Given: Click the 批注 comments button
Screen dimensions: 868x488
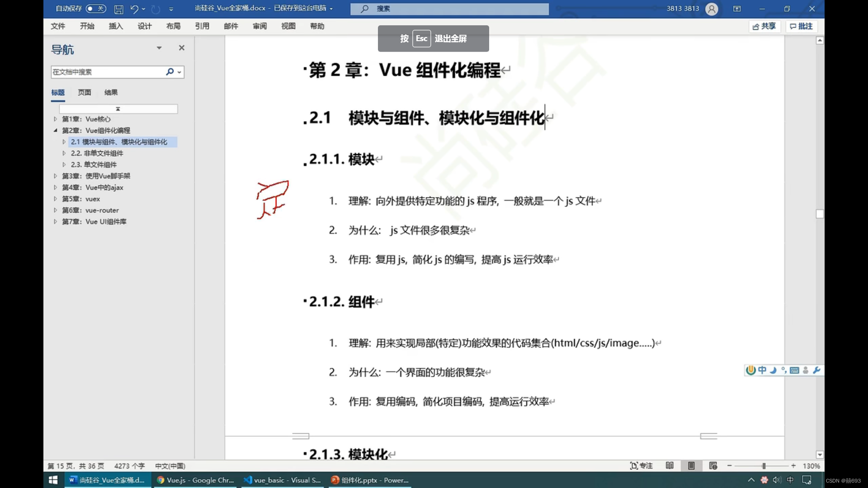Looking at the screenshot, I should point(801,26).
